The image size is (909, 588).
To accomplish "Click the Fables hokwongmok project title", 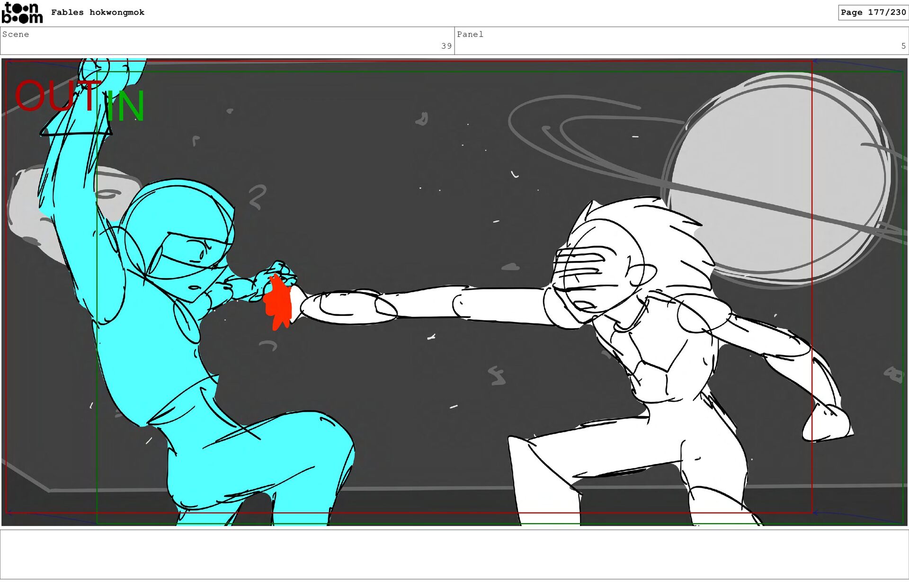I will tap(98, 12).
